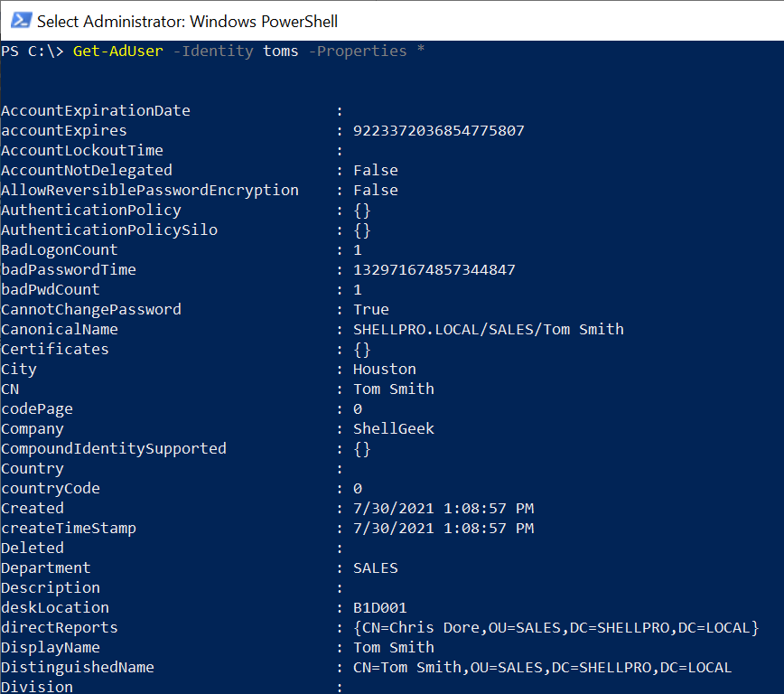The image size is (784, 694).
Task: Select the CanonicalName path SHELLPRO.LOCAL/SALES/Tom Smith
Action: point(489,329)
